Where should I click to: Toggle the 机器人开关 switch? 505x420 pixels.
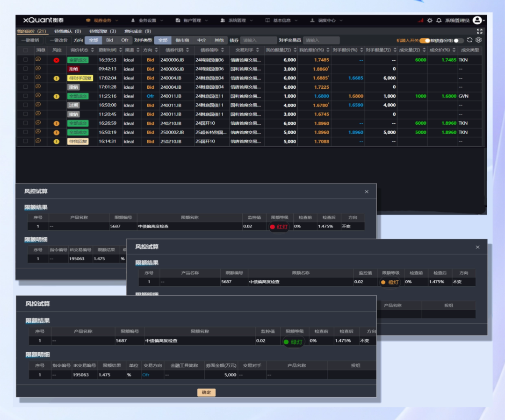(x=425, y=41)
